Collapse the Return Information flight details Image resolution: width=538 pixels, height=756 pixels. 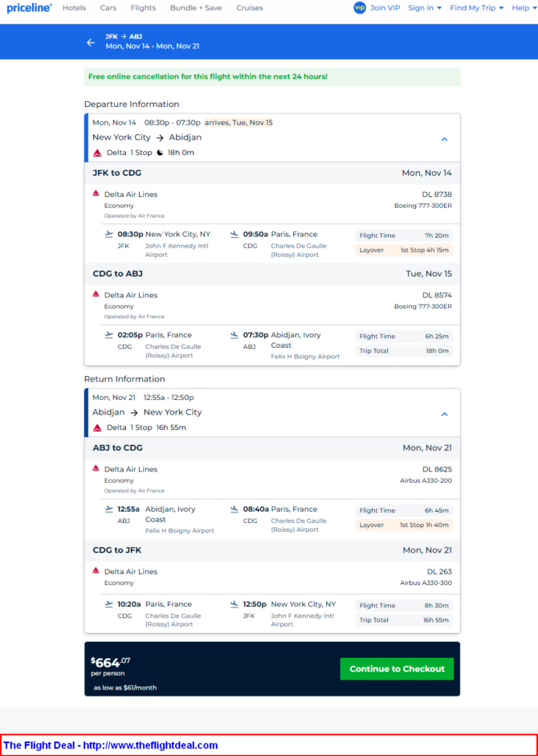[445, 415]
